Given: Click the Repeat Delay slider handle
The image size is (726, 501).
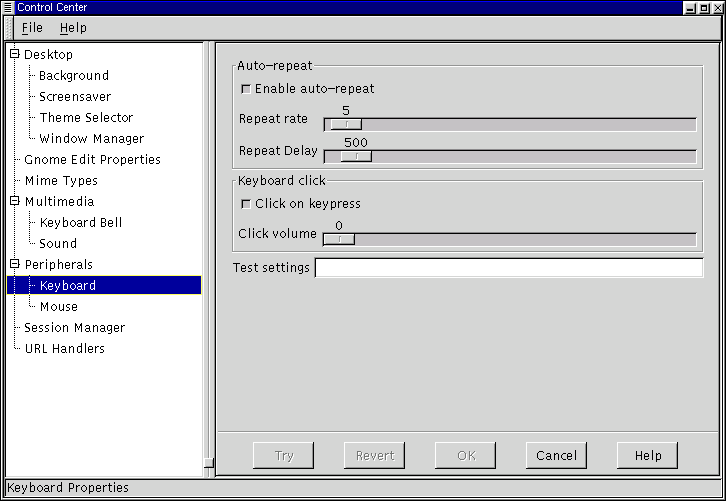Looking at the screenshot, I should [355, 156].
